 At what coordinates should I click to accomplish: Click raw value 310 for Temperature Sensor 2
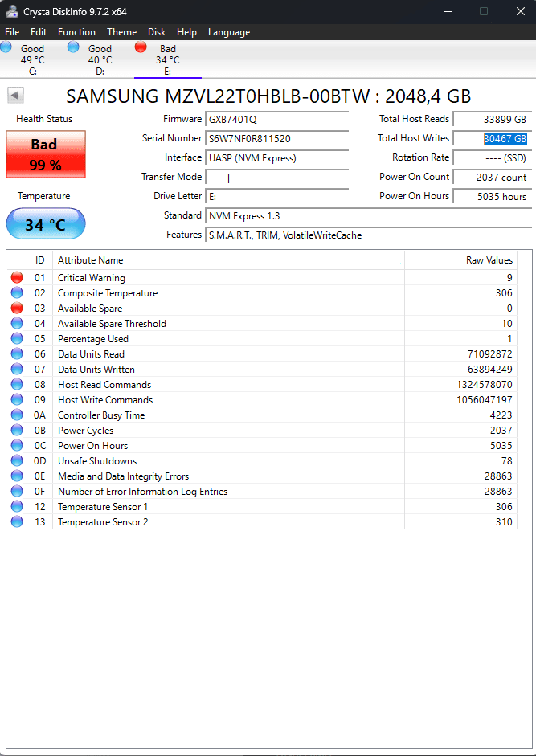pos(503,522)
